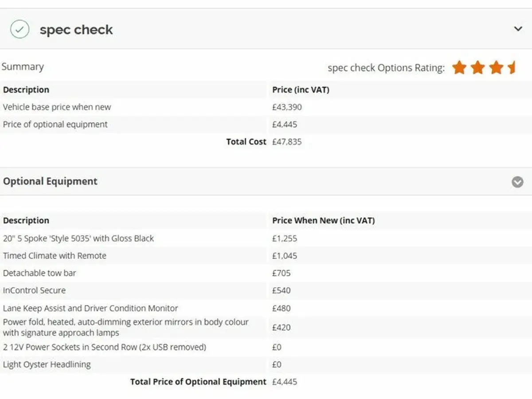Viewport: 532px width, 399px height.
Task: Collapse Optional Equipment with the grey arrow
Action: (x=517, y=182)
